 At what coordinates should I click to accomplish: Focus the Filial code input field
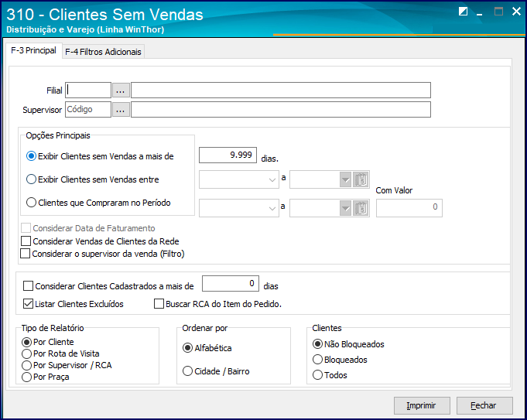click(88, 90)
